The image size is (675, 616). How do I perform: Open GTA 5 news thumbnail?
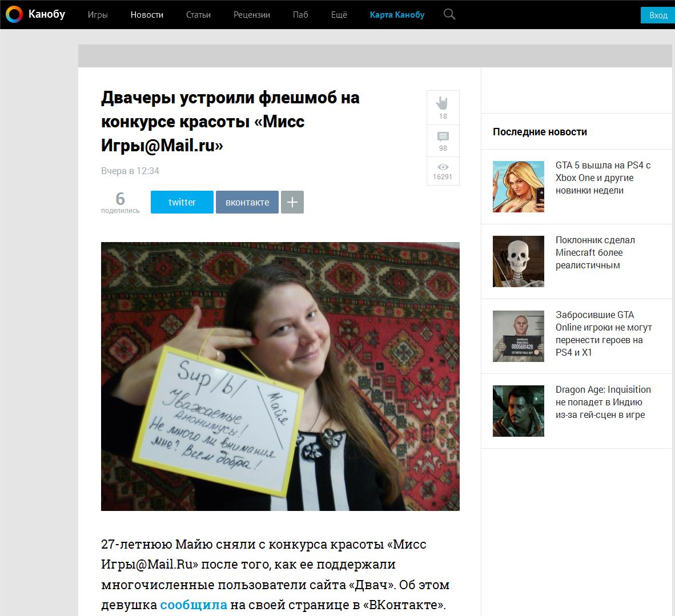coord(519,186)
